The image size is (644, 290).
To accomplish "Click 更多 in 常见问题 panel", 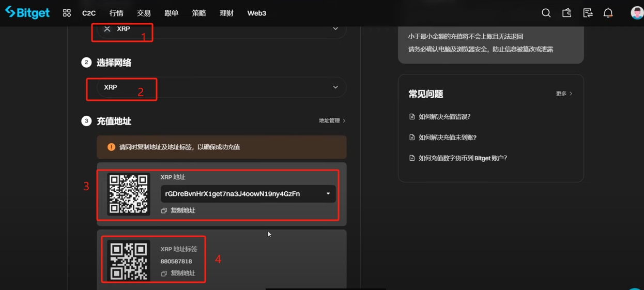I will (x=564, y=94).
